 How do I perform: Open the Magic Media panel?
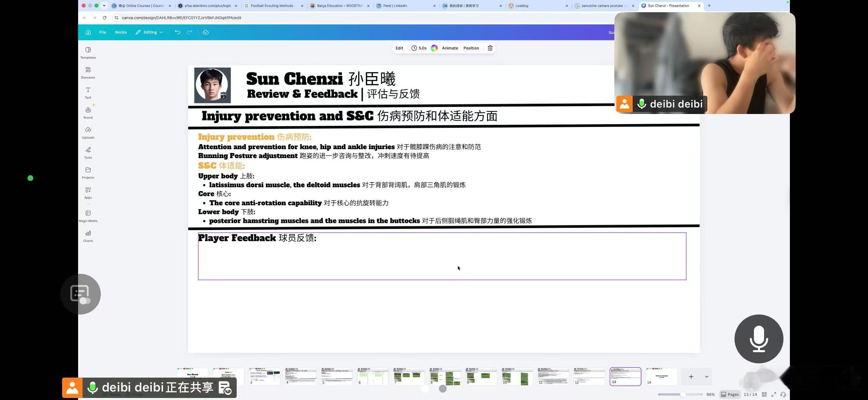point(88,216)
